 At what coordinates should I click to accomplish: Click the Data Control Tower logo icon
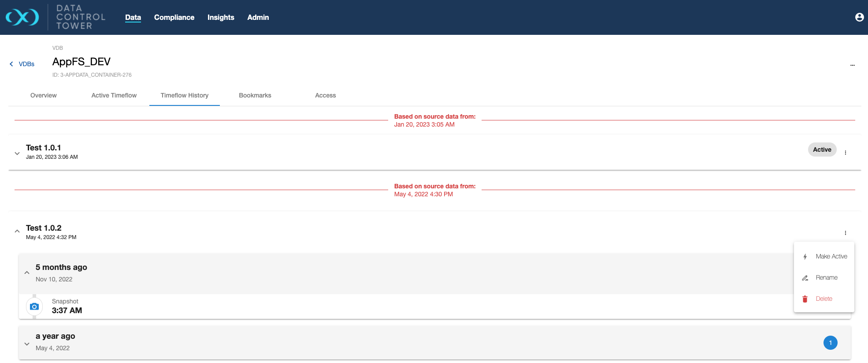tap(22, 17)
